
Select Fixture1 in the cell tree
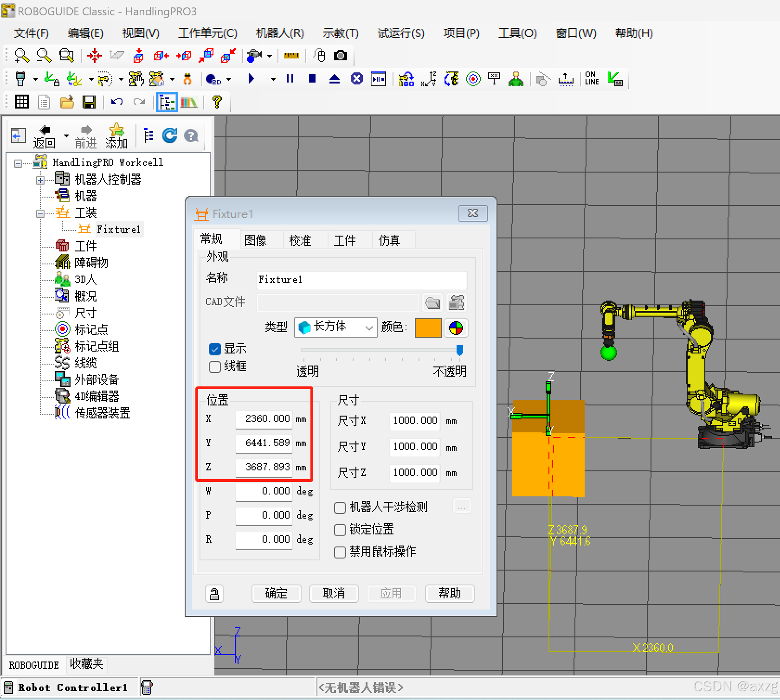point(119,229)
